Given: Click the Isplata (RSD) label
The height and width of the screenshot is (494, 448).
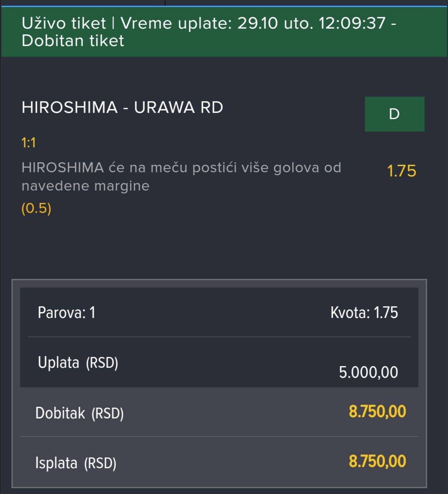Looking at the screenshot, I should click(x=76, y=463).
